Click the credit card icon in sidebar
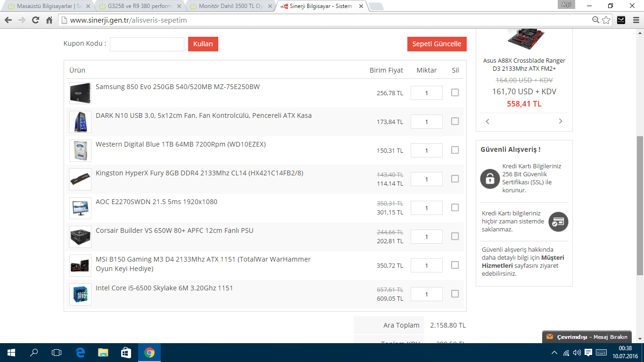The image size is (644, 362). 559,221
